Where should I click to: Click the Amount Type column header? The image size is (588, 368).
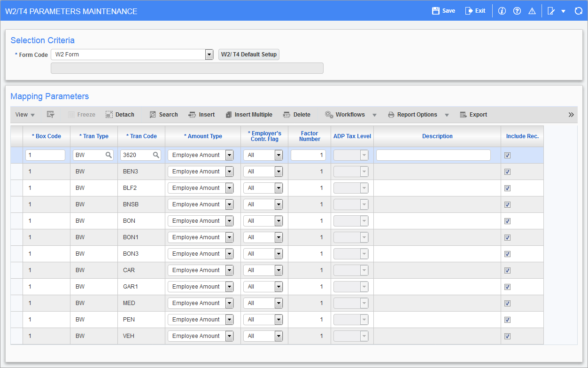point(203,136)
